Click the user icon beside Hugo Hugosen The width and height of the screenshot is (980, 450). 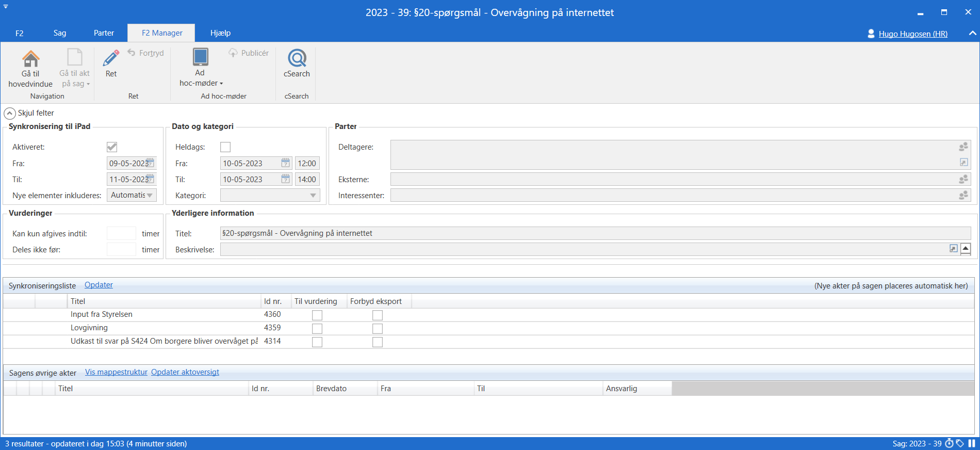[x=871, y=34]
